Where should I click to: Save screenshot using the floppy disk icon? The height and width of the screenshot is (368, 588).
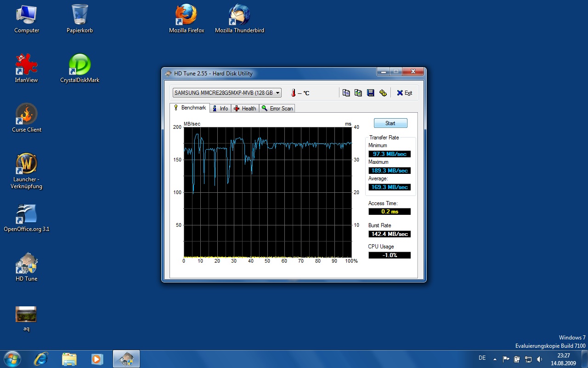tap(371, 93)
